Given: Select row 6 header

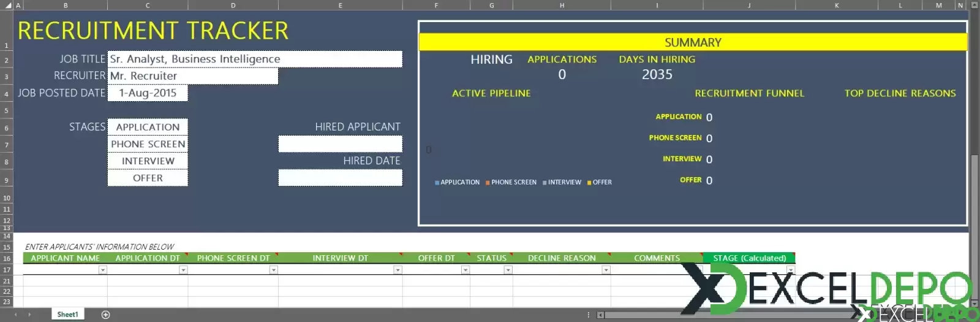Looking at the screenshot, I should pos(6,128).
